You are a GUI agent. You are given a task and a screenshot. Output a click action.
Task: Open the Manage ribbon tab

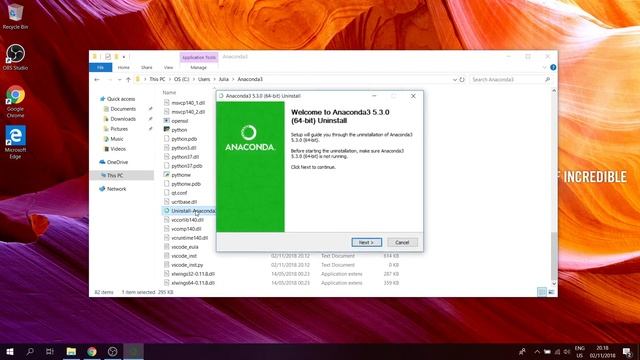pyautogui.click(x=198, y=67)
